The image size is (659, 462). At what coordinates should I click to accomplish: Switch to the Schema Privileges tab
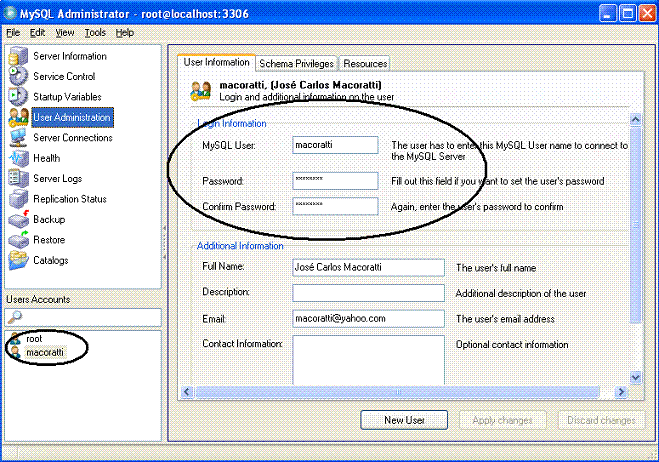[296, 63]
